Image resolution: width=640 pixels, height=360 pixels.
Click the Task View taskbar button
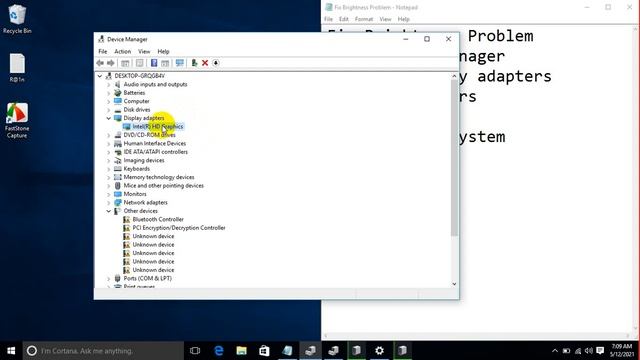[195, 351]
